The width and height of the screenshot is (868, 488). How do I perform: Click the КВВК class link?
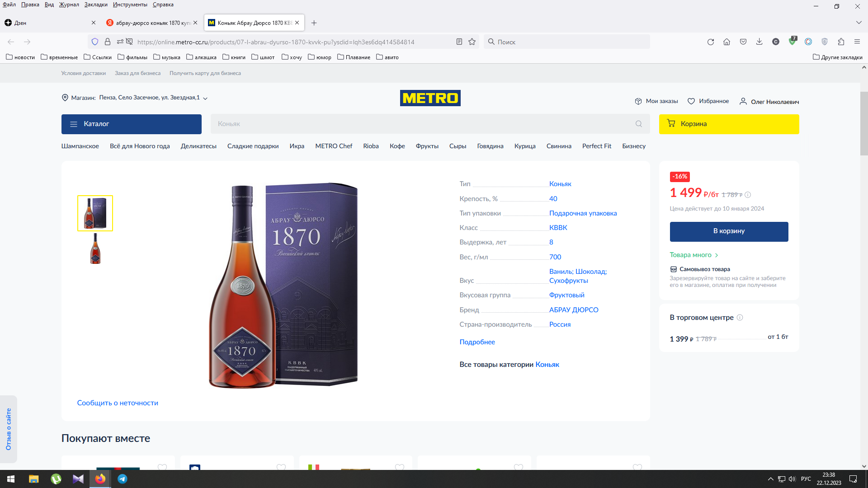(x=558, y=228)
